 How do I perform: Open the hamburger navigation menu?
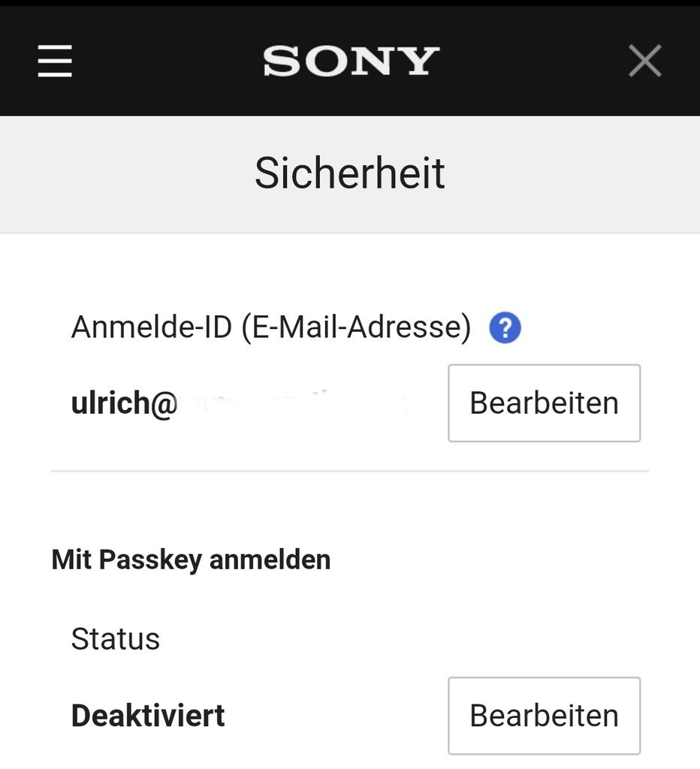(x=55, y=61)
